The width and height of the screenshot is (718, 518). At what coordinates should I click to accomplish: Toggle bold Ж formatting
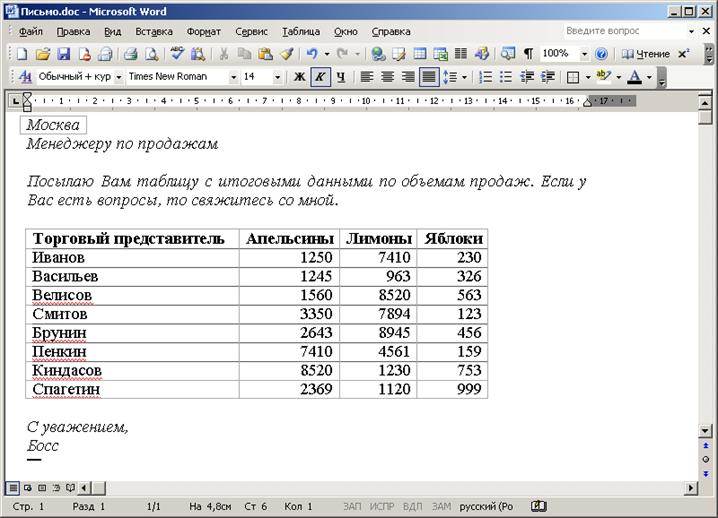pos(299,77)
